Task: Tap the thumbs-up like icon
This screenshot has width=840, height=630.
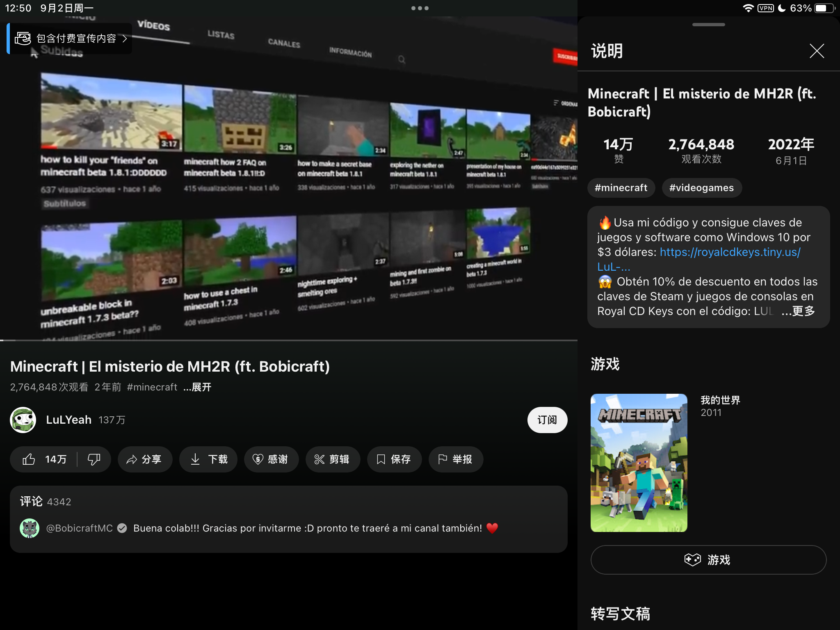Action: pyautogui.click(x=29, y=459)
